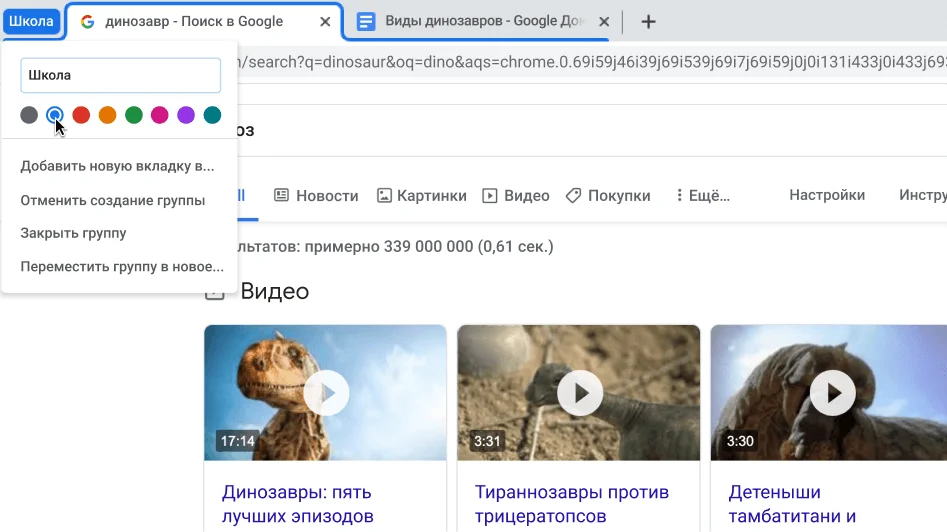Pick the green group color

133,115
